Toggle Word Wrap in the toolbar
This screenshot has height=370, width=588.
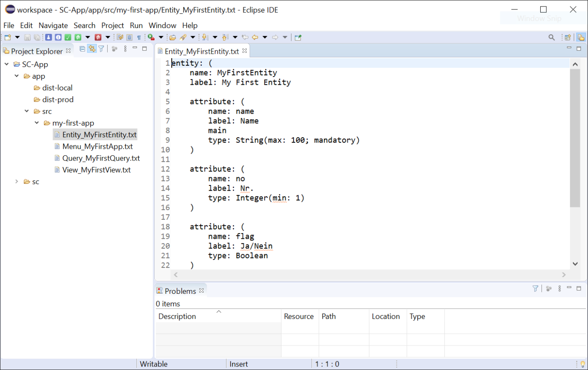pyautogui.click(x=120, y=37)
